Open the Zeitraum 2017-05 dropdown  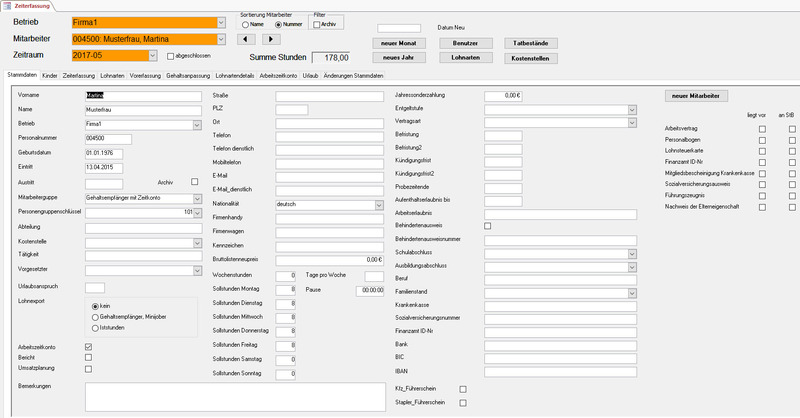click(x=153, y=55)
